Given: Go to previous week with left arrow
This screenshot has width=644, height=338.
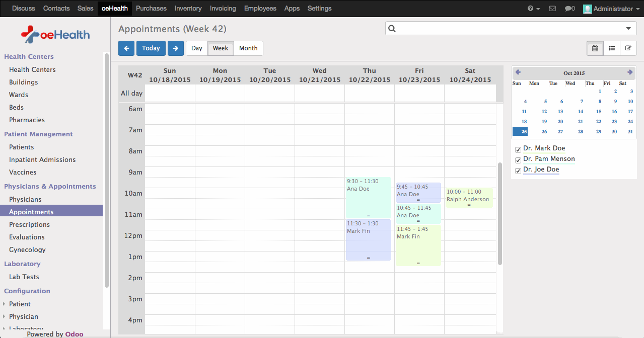Looking at the screenshot, I should [x=126, y=48].
